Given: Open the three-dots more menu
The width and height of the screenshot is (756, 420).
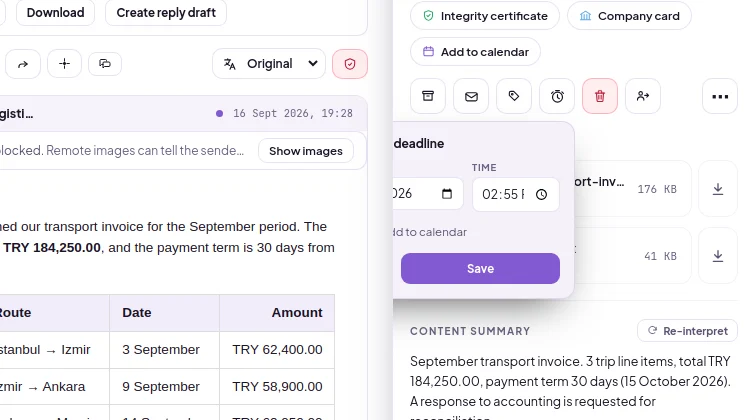Looking at the screenshot, I should (x=720, y=96).
